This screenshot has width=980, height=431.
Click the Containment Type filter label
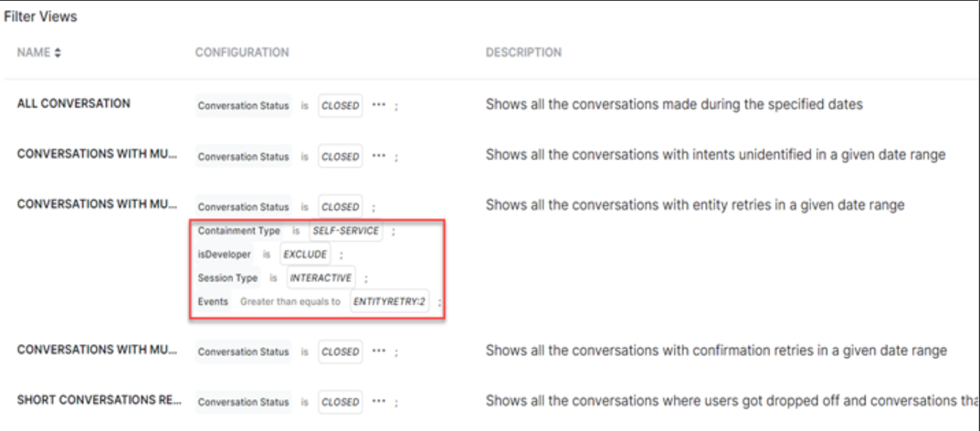click(x=239, y=231)
